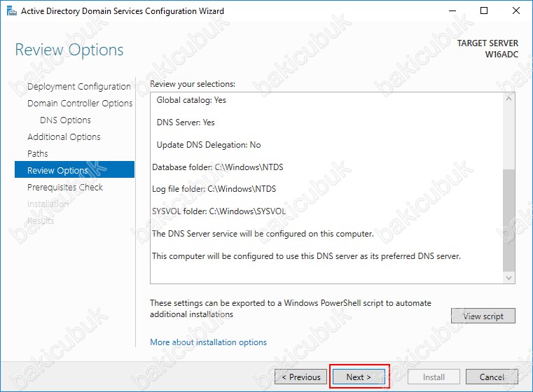The height and width of the screenshot is (392, 533).
Task: Switch to the Paths step
Action: pos(38,154)
